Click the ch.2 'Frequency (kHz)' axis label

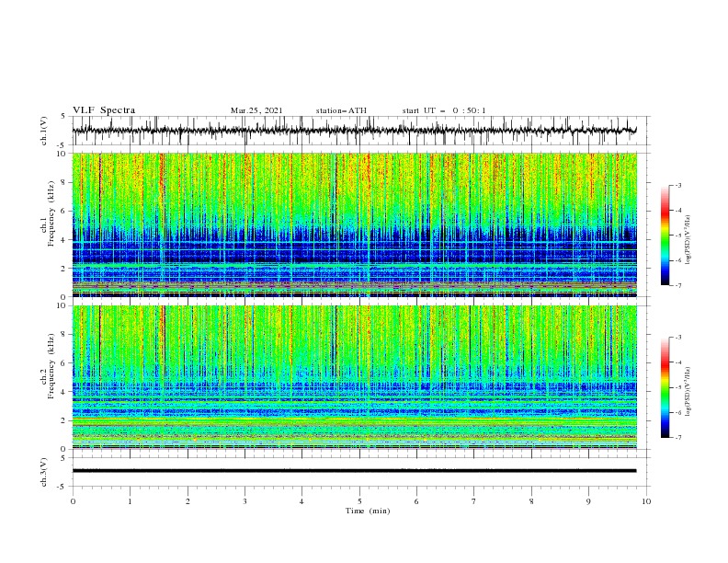pos(51,365)
